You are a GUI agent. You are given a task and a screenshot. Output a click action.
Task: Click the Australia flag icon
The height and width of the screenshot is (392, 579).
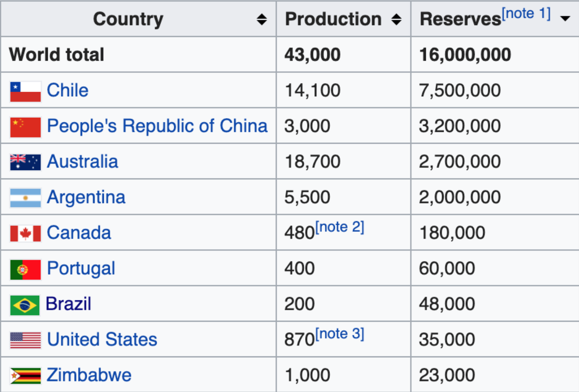[x=25, y=162]
